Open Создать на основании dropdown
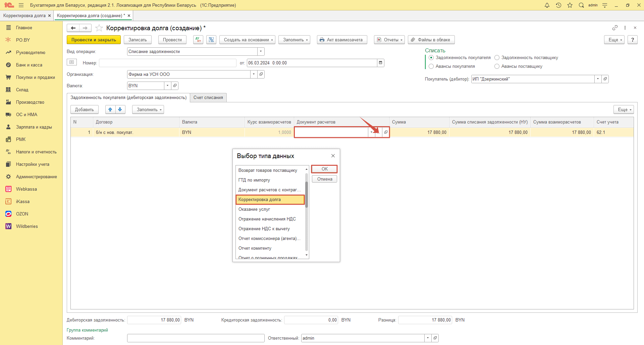 tap(248, 40)
